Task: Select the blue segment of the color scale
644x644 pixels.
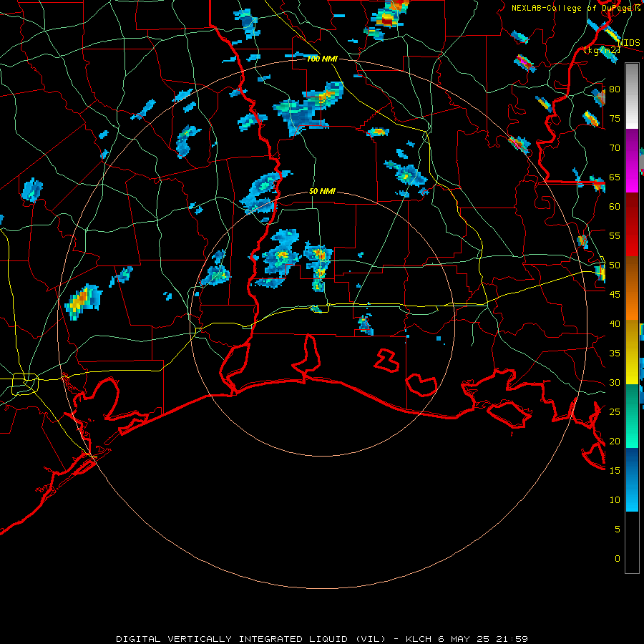Action: pos(632,479)
